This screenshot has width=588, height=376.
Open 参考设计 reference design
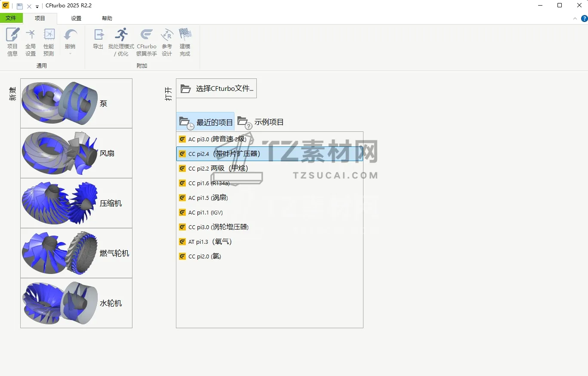[x=167, y=42]
